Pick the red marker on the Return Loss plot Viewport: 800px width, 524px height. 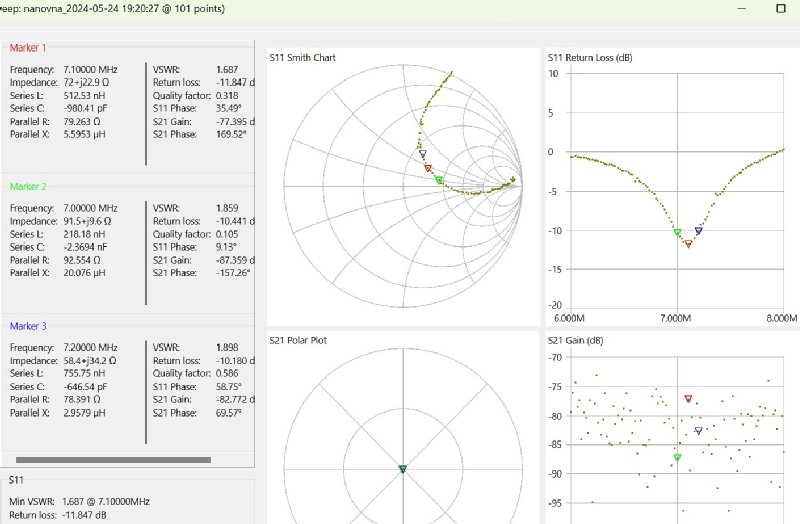click(x=688, y=244)
